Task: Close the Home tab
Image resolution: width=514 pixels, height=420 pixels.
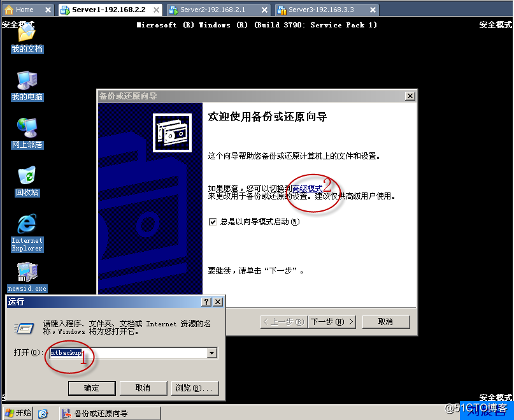Action: (x=48, y=10)
